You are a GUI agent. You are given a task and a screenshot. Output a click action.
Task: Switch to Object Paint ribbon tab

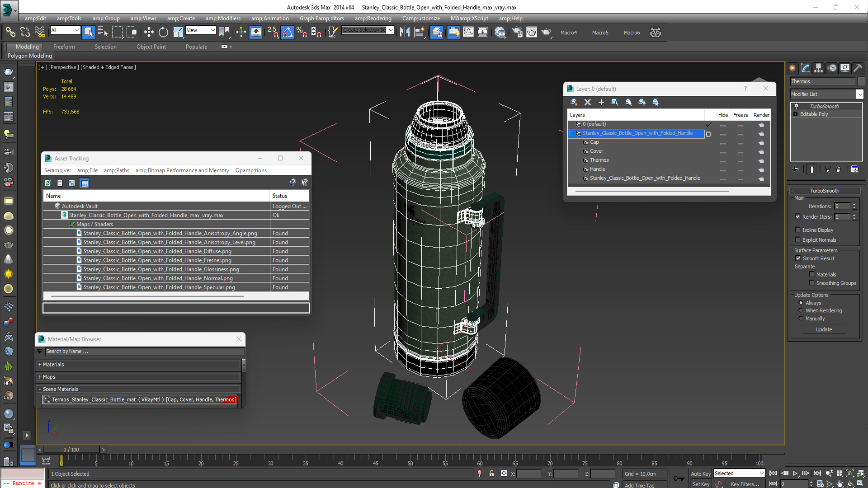[x=151, y=47]
